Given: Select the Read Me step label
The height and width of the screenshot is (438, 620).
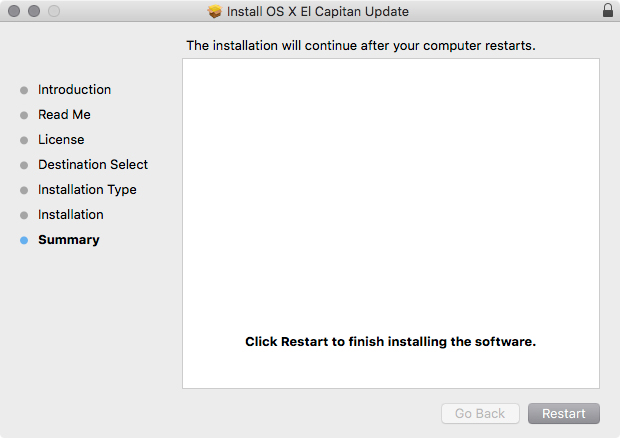Looking at the screenshot, I should point(64,115).
